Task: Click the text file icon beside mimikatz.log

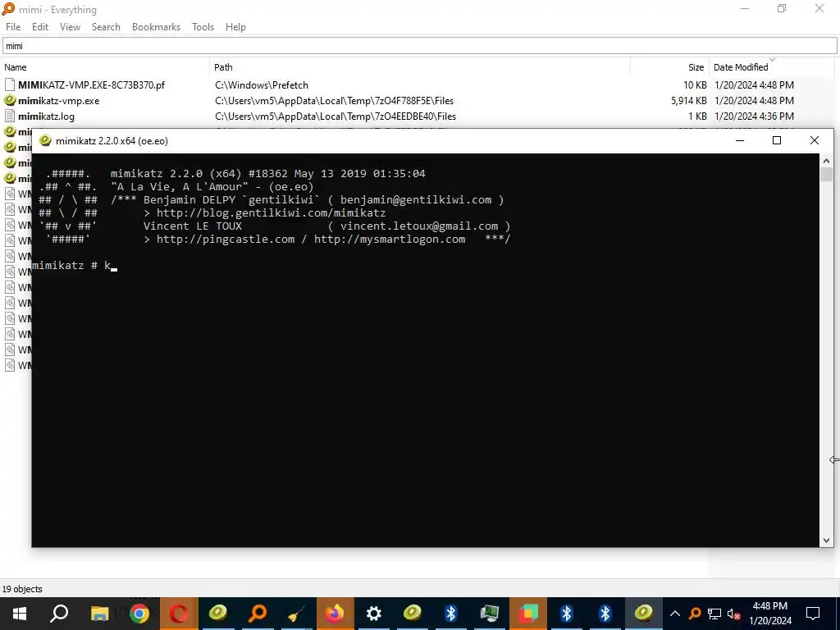Action: pyautogui.click(x=10, y=116)
